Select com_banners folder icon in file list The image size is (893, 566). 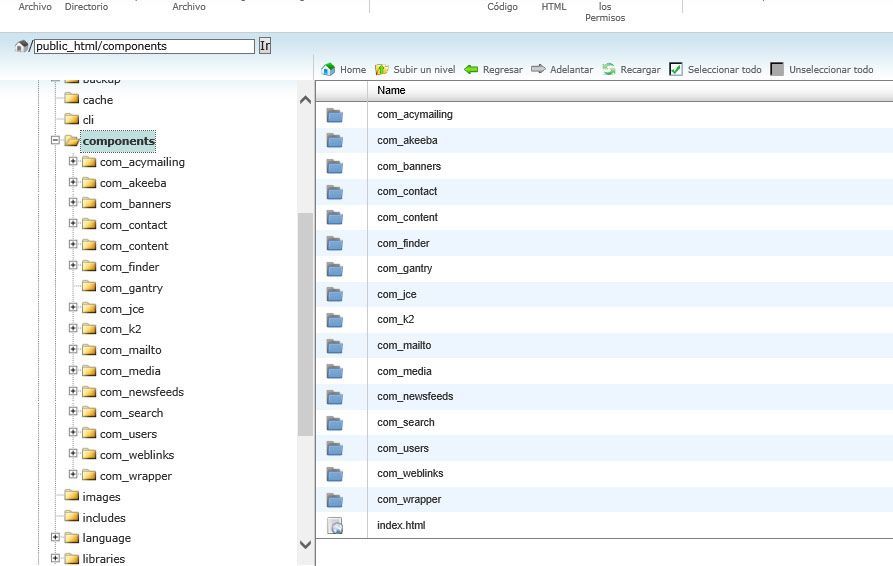pyautogui.click(x=335, y=167)
